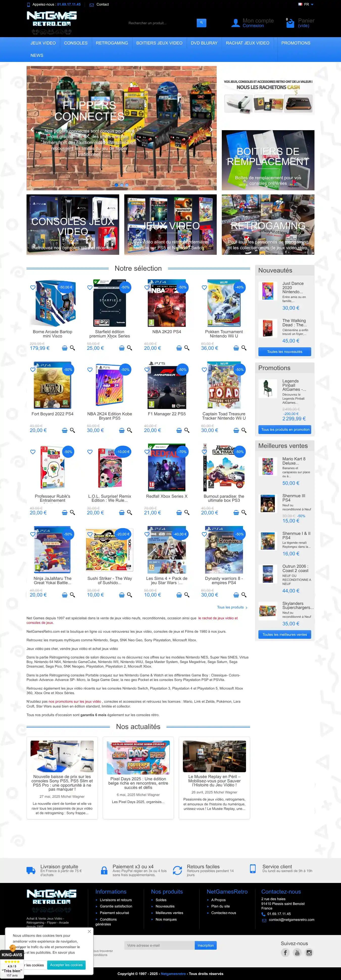Toggle wishlist heart on Pokken Tournament

point(204,288)
